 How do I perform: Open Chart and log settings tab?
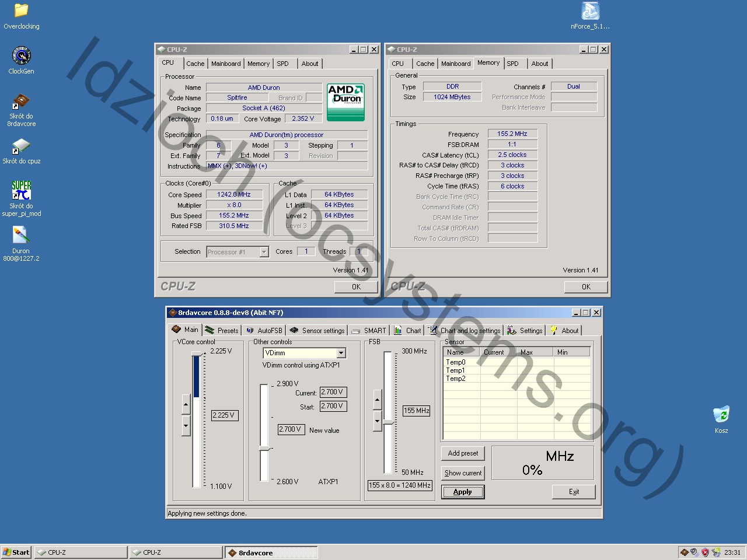tap(465, 330)
